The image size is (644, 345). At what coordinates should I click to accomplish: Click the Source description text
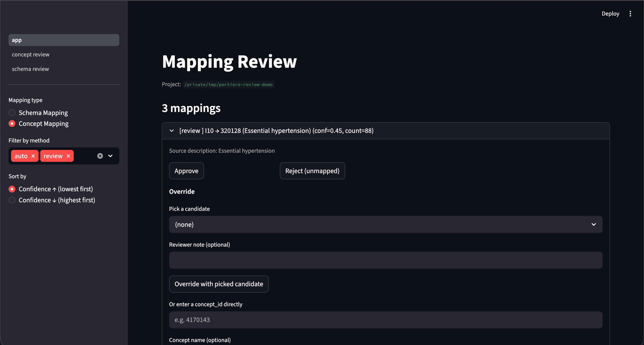point(222,151)
